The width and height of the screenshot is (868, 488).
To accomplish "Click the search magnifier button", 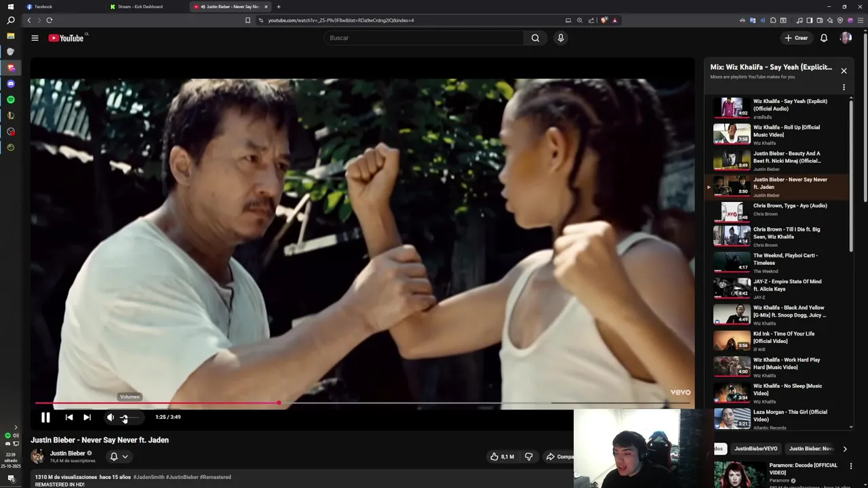I will pyautogui.click(x=535, y=38).
